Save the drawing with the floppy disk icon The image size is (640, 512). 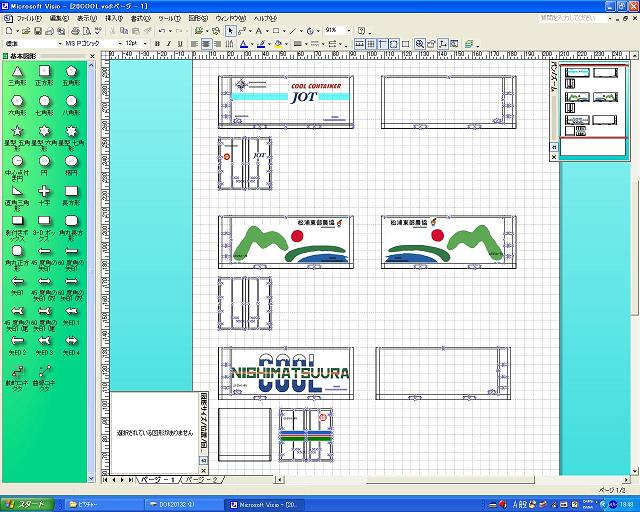[38, 31]
